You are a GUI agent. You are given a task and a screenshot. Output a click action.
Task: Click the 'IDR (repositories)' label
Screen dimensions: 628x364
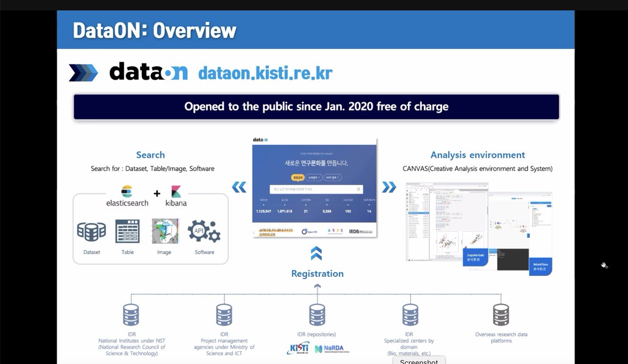tap(317, 334)
